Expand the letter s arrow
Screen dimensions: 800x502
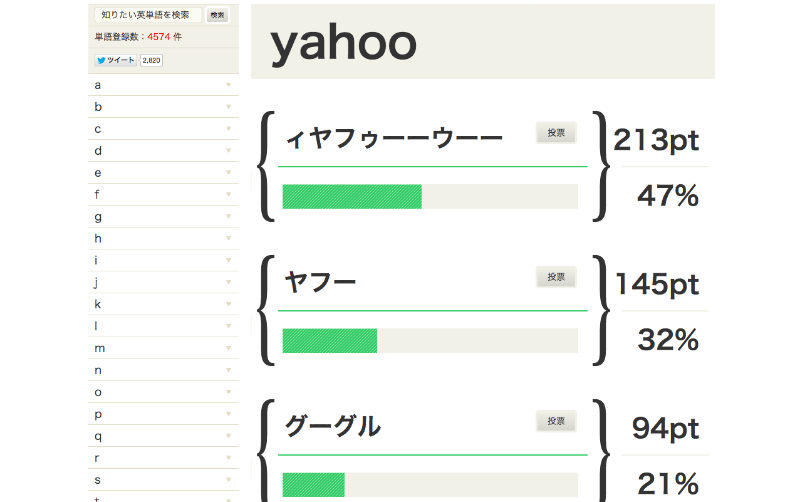point(229,480)
